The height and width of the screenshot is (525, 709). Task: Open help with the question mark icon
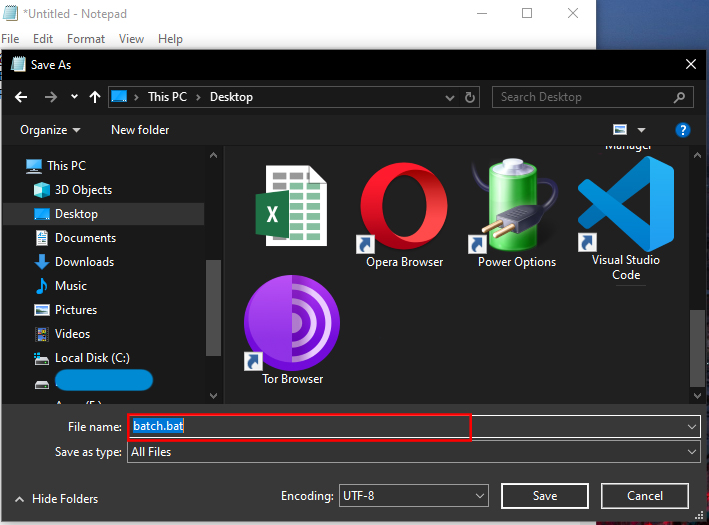[682, 130]
